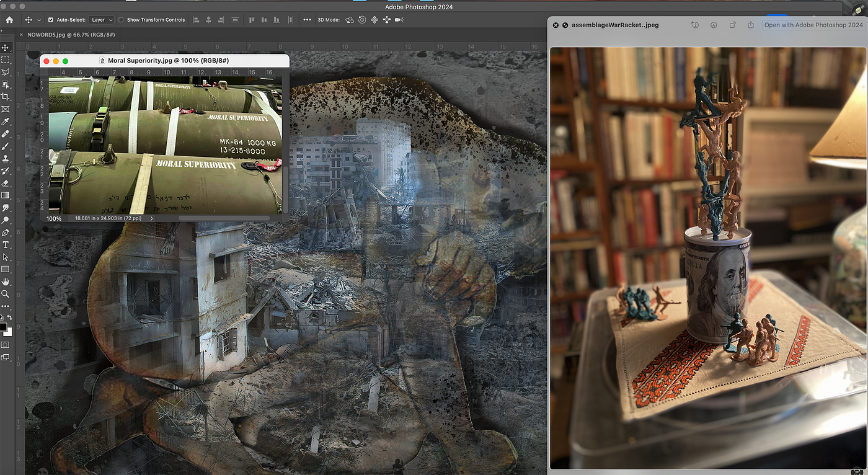The image size is (868, 475).
Task: Select the Eraser tool
Action: 6,183
